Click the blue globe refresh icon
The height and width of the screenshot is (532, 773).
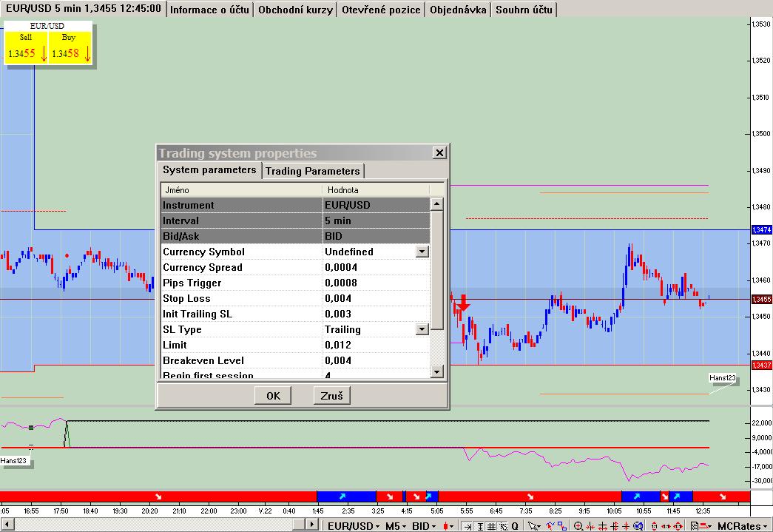[638, 526]
